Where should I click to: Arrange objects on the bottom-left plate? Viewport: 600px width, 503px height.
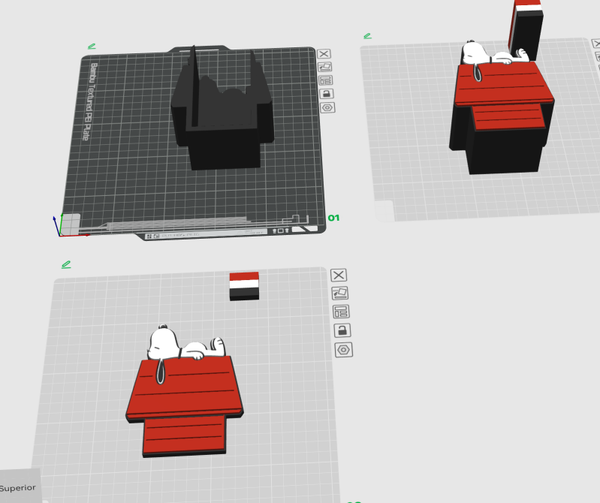point(341,312)
